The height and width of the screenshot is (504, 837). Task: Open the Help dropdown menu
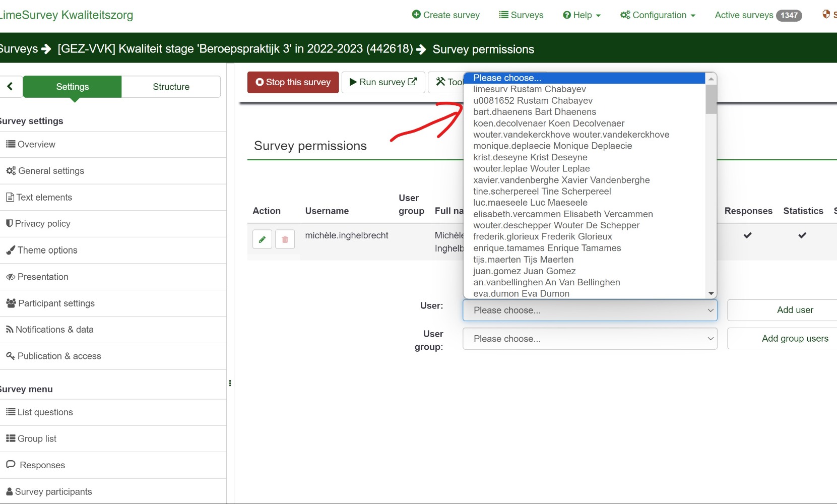pyautogui.click(x=582, y=15)
